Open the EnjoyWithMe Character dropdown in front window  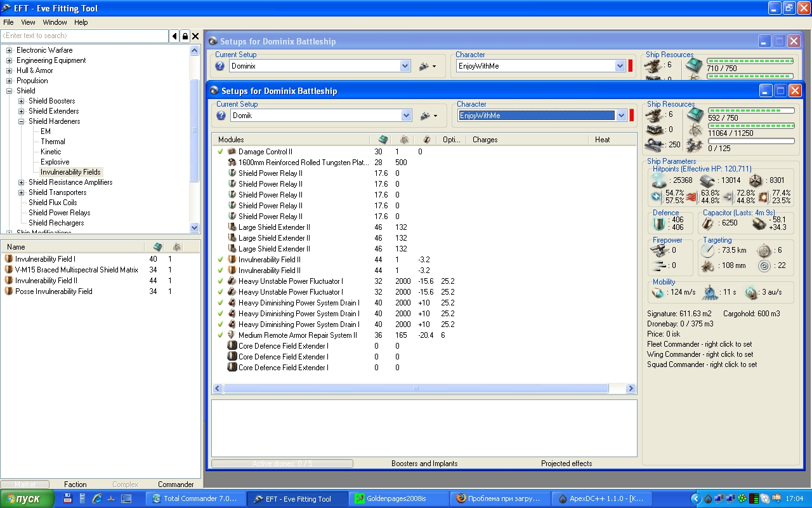click(x=622, y=116)
